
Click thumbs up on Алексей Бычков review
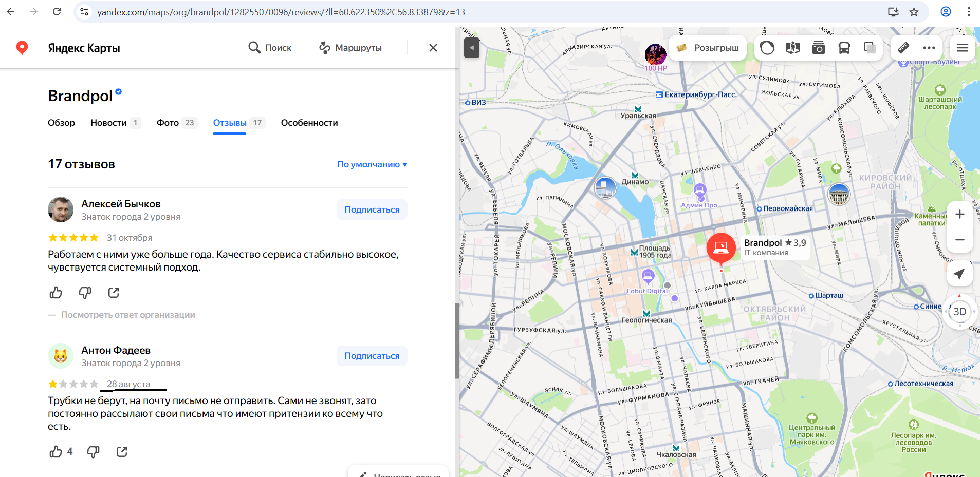(x=56, y=293)
